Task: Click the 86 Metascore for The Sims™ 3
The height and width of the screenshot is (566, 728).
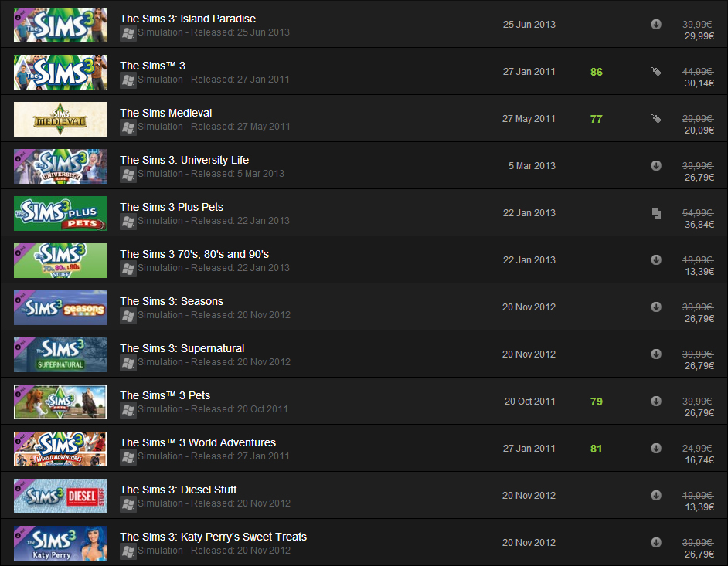Action: click(x=596, y=72)
